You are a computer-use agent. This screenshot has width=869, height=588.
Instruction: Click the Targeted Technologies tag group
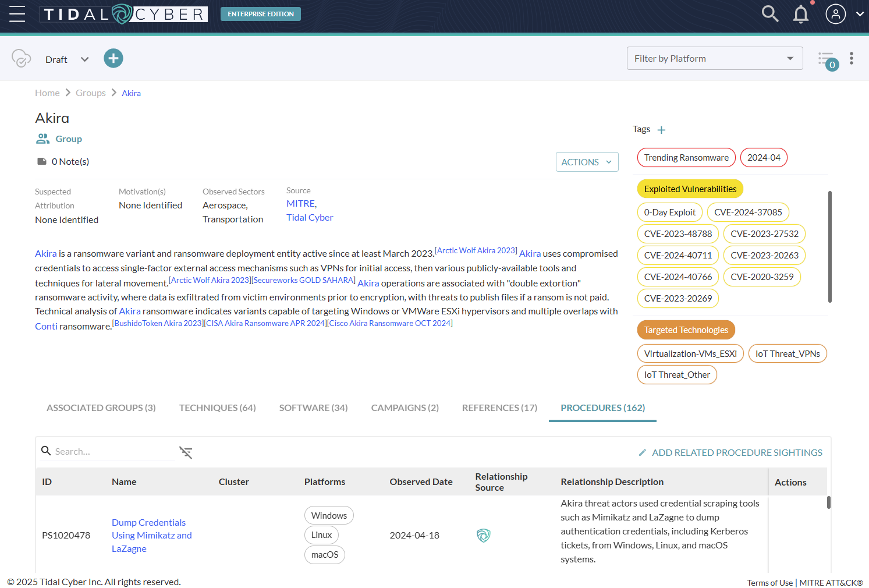coord(686,330)
